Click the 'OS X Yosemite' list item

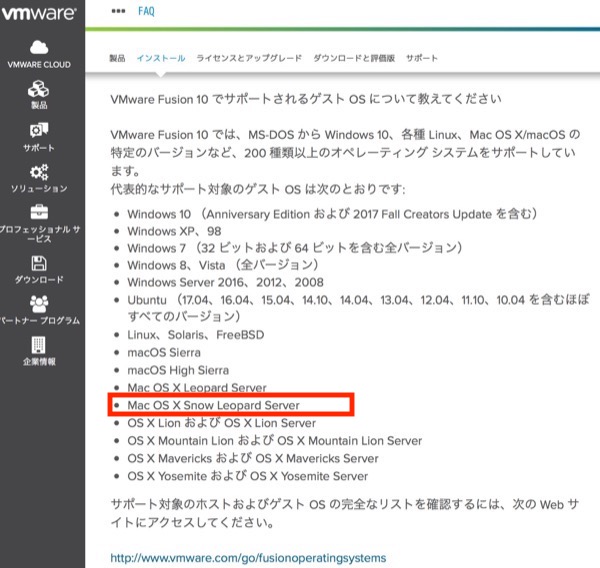pos(248,476)
